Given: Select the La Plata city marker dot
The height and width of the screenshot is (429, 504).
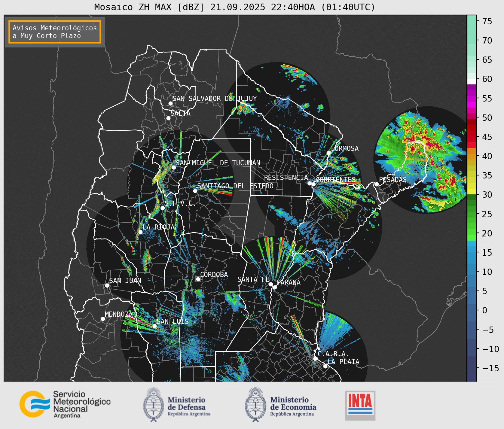Looking at the screenshot, I should pyautogui.click(x=325, y=366).
